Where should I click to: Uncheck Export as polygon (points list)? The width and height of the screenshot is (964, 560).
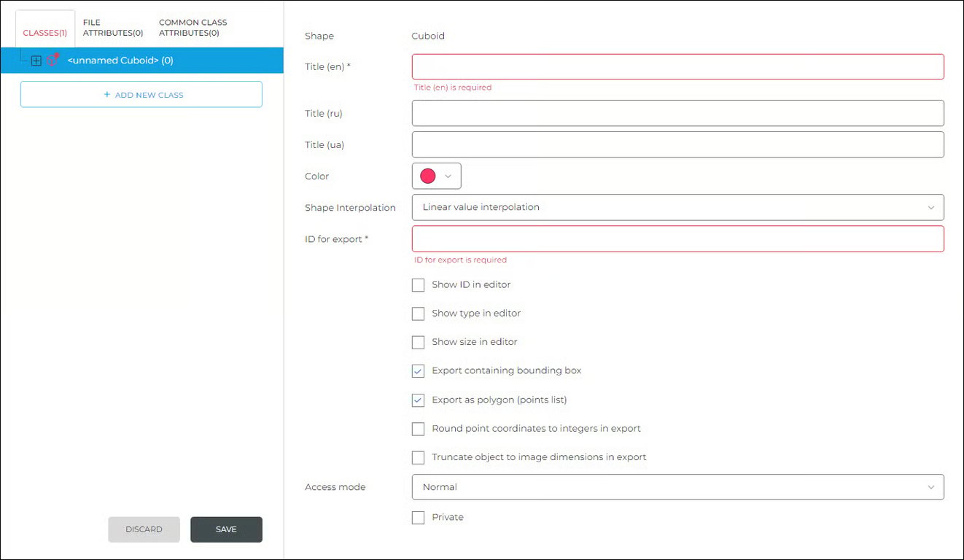pyautogui.click(x=418, y=400)
